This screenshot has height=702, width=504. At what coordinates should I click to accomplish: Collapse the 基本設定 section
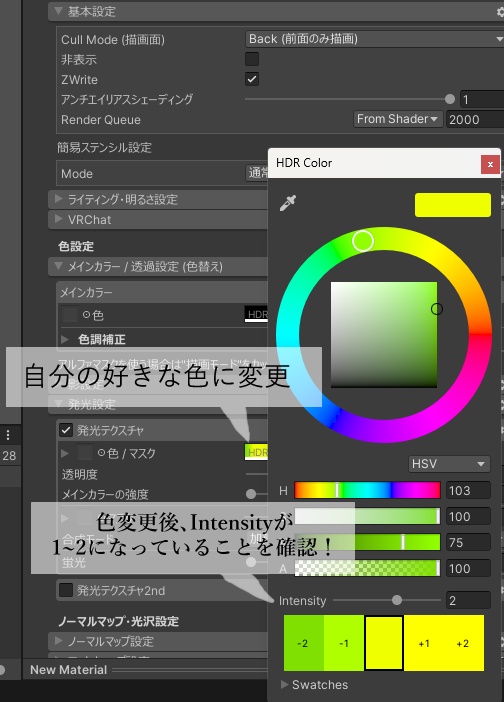tap(58, 11)
